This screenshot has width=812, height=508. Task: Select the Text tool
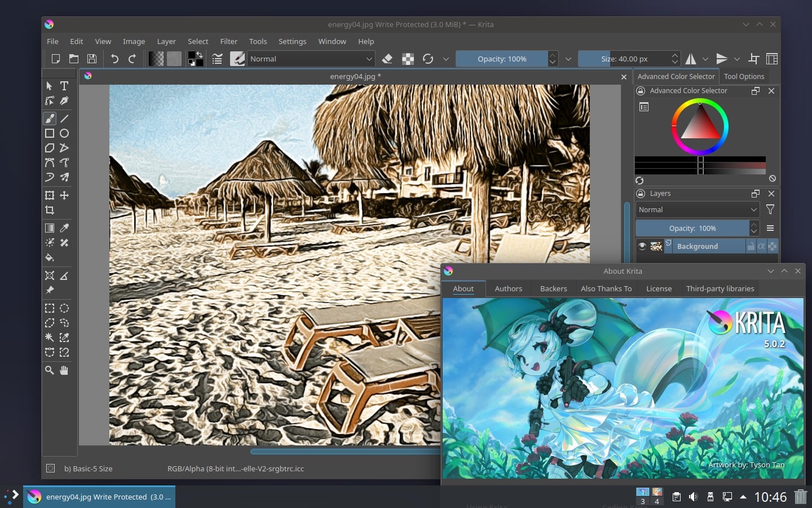coord(64,86)
